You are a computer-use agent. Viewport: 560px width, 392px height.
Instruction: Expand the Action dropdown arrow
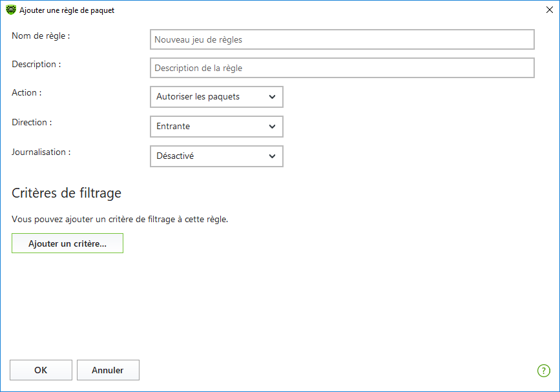pos(272,97)
